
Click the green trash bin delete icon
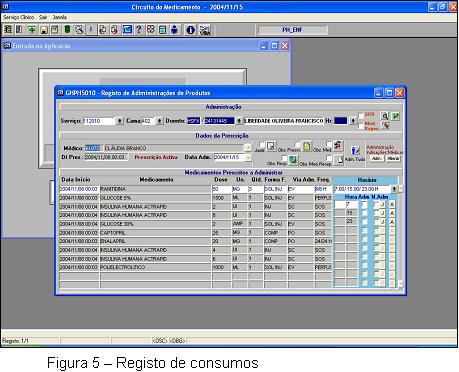67,30
